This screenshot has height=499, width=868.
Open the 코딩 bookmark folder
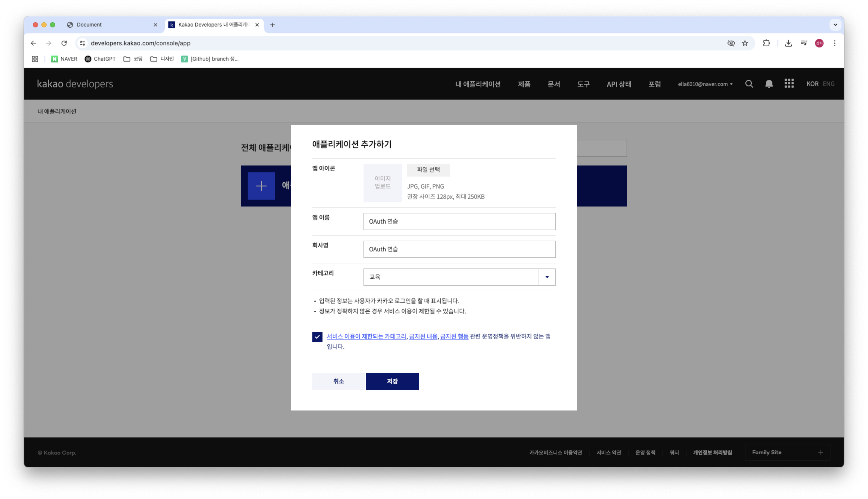133,59
